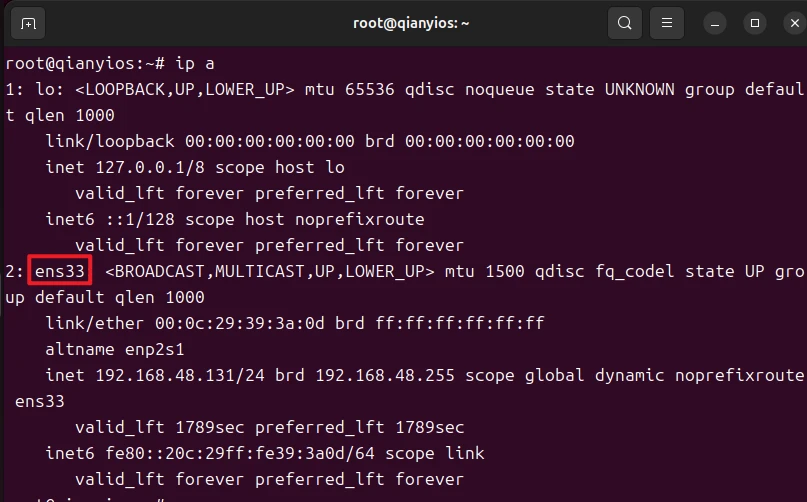807x502 pixels.
Task: Click the search magnifier icon
Action: click(x=625, y=23)
